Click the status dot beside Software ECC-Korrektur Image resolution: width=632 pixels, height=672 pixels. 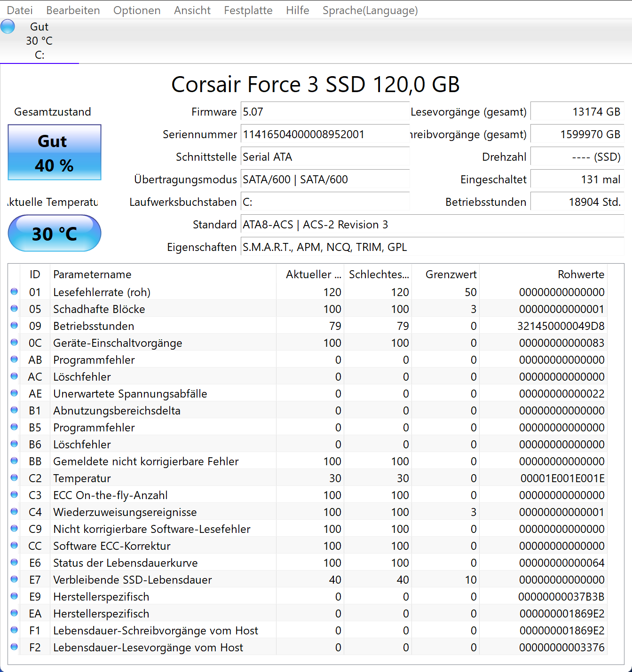pos(14,545)
